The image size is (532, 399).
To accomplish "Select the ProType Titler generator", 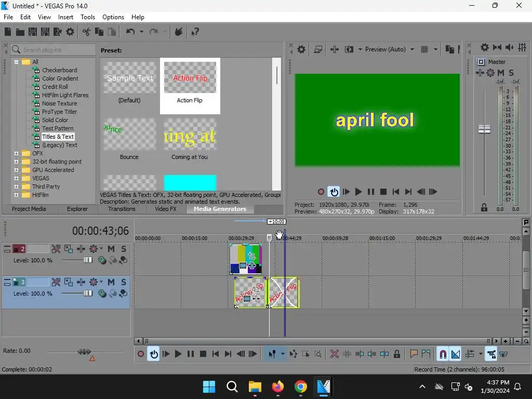I will [x=59, y=112].
